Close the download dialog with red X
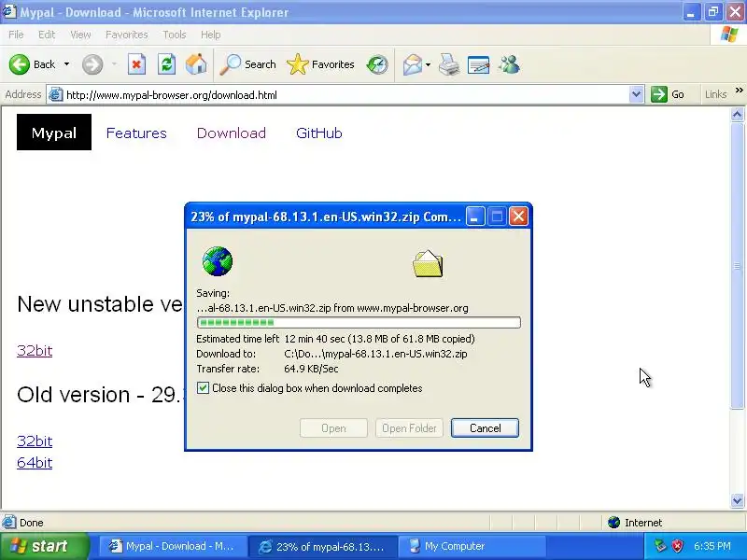This screenshot has height=560, width=747. point(518,217)
